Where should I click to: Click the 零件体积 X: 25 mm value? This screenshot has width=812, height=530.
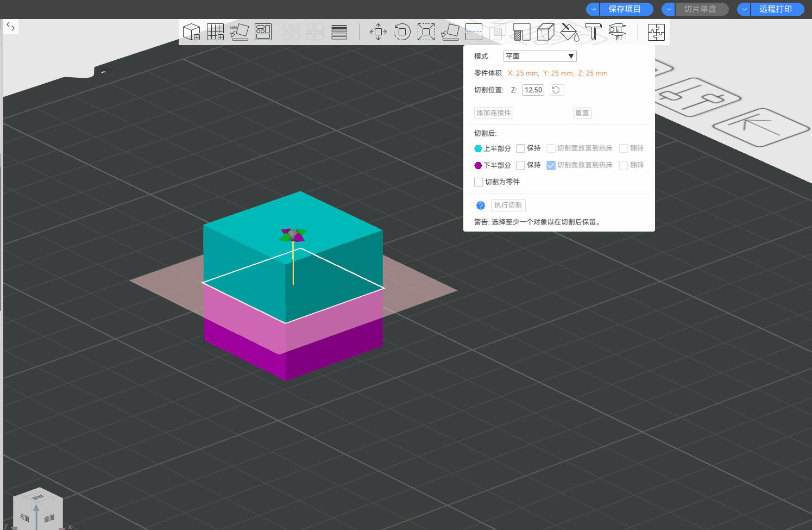click(523, 73)
